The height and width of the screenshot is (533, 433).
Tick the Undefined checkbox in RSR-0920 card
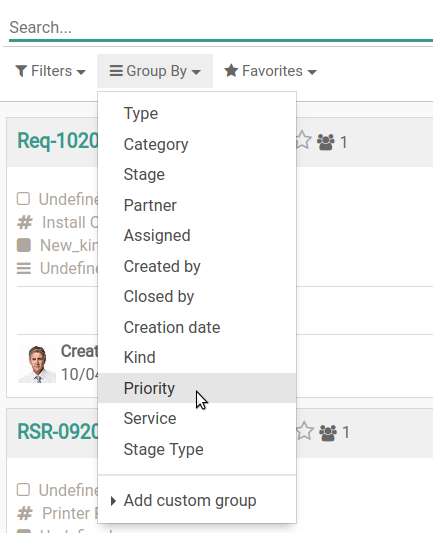coord(23,490)
